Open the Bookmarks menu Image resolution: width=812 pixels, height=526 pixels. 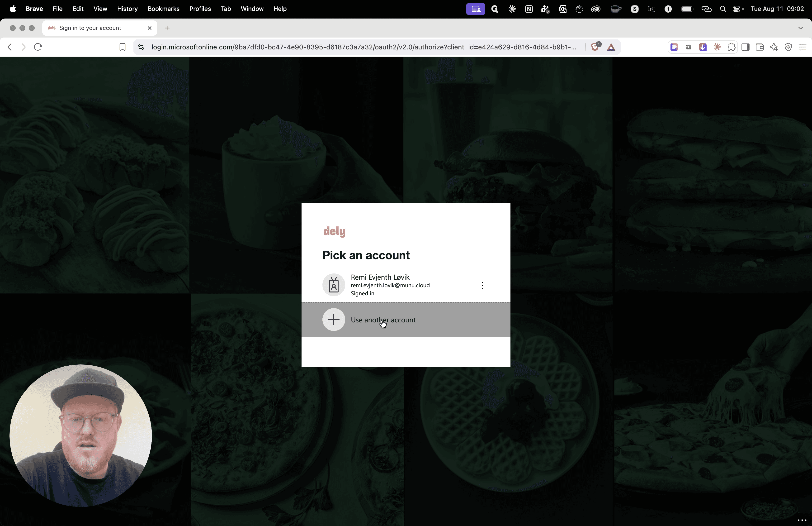pyautogui.click(x=163, y=9)
